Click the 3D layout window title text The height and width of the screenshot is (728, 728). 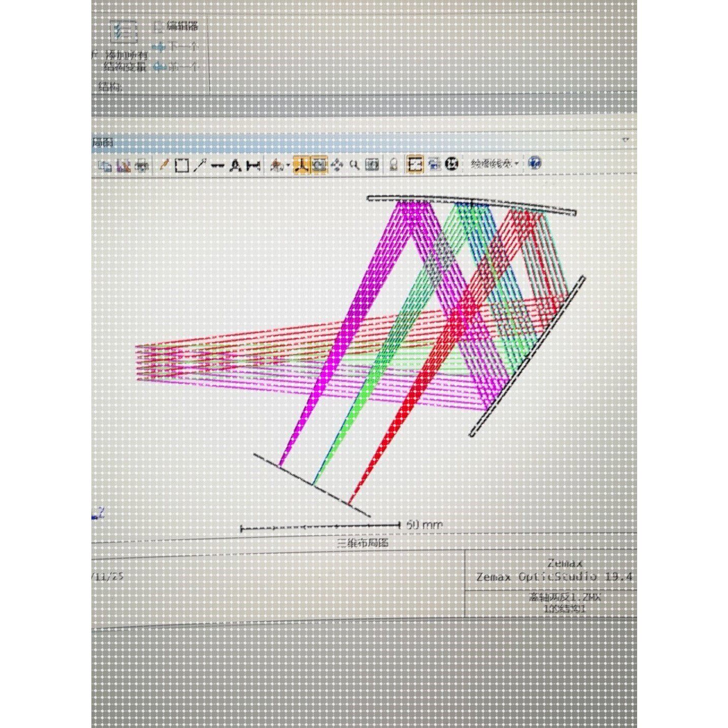(103, 144)
